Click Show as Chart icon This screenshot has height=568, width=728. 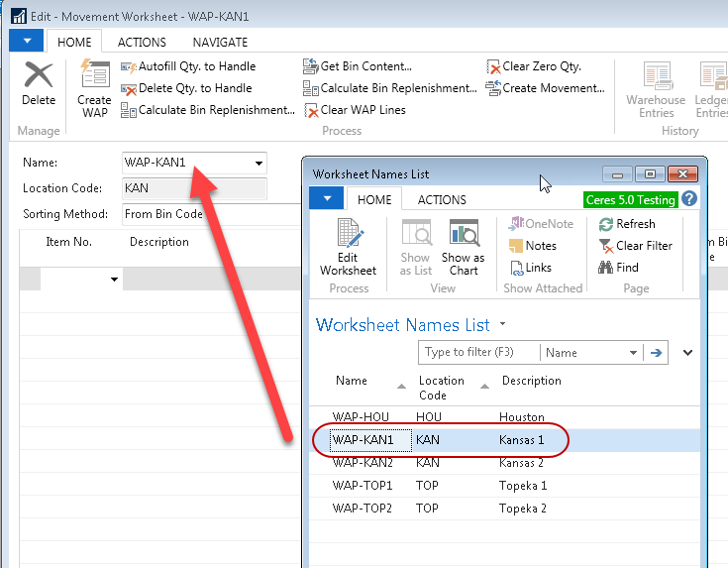[464, 247]
